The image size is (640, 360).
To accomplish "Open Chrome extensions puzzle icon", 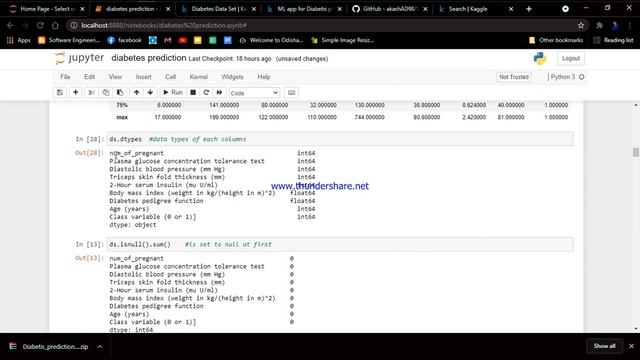I will [x=599, y=25].
